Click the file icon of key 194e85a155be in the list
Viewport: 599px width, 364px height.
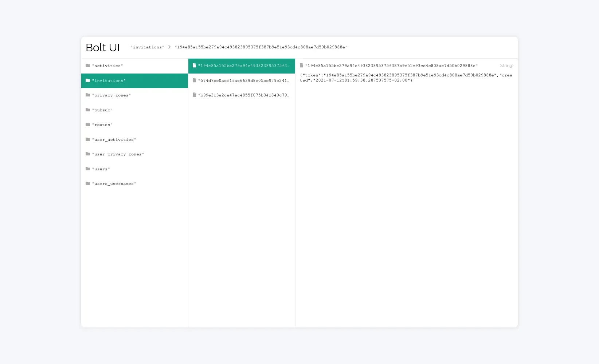click(195, 66)
